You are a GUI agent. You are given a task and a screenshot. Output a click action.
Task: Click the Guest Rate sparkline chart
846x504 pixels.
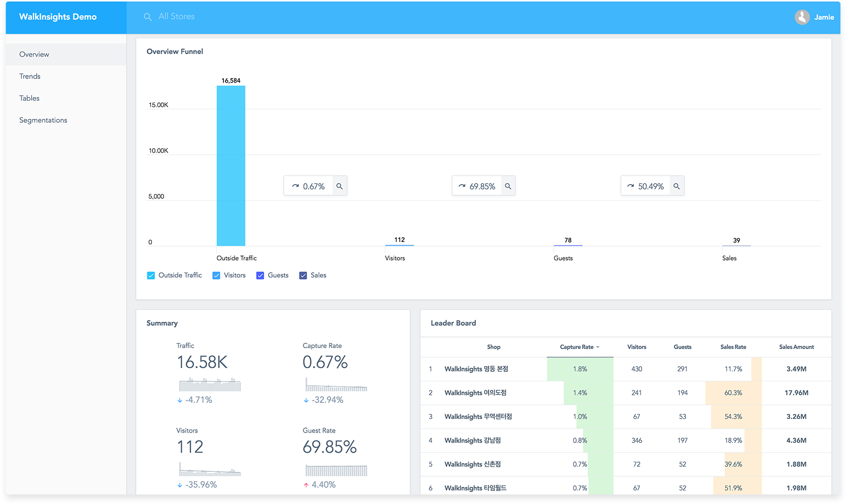(x=336, y=470)
